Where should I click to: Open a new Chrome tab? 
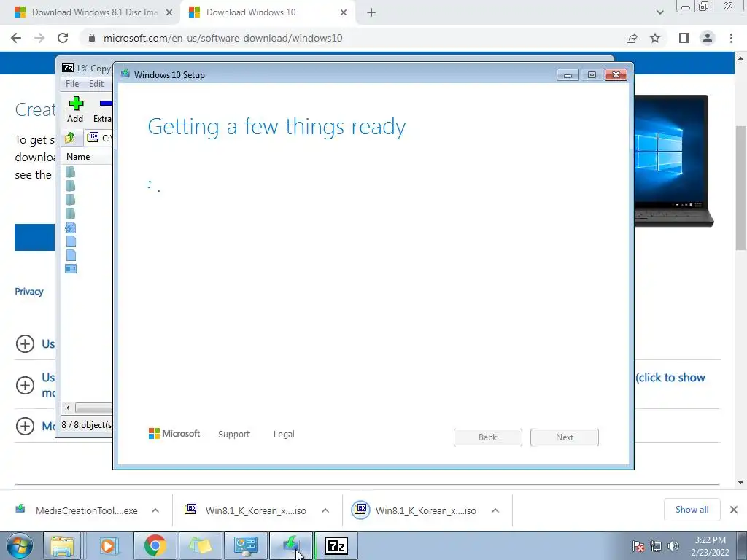371,13
